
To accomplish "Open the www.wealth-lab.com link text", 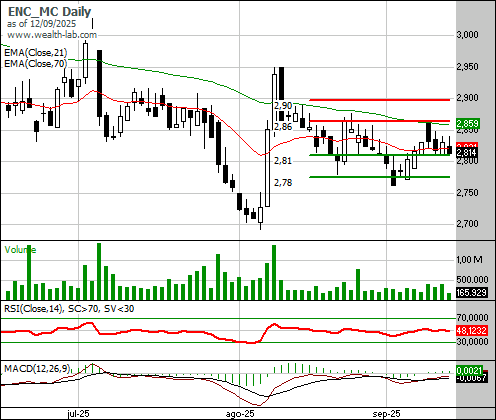I will (52, 35).
